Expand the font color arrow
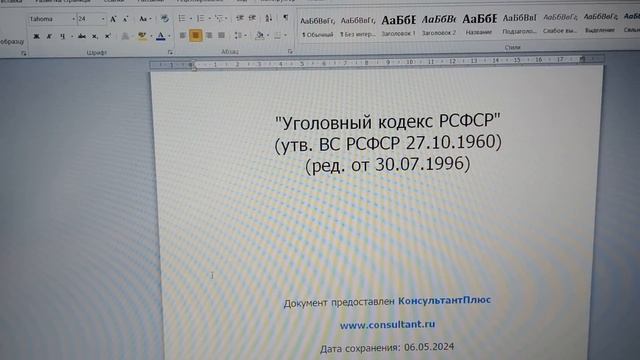The height and width of the screenshot is (360, 640). 169,36
